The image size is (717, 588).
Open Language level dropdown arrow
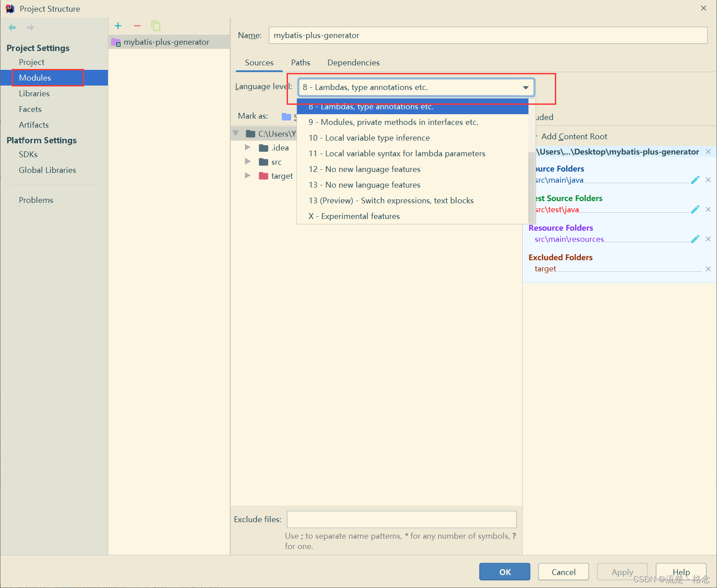coord(526,87)
